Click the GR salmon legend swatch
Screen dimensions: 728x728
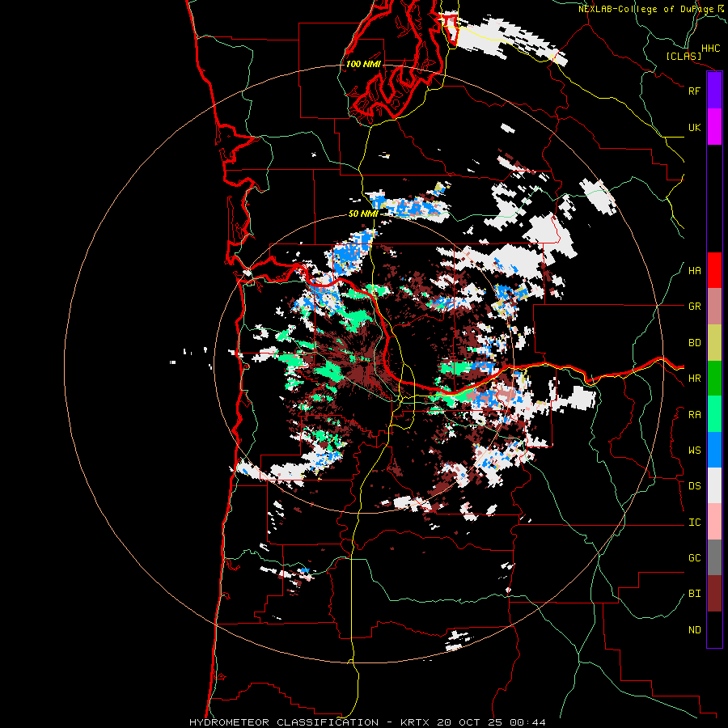pyautogui.click(x=714, y=307)
